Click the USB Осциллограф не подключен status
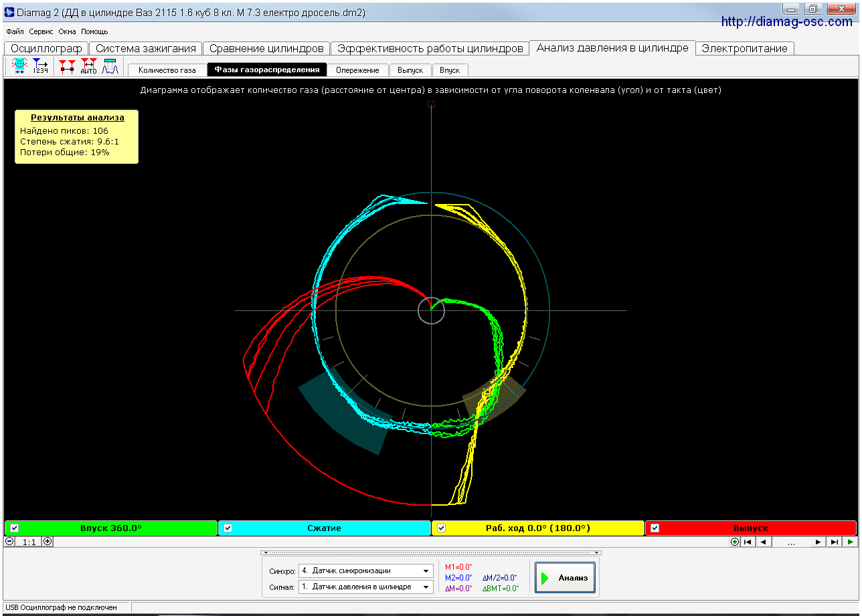Viewport: 862px width, 616px height. 61,607
